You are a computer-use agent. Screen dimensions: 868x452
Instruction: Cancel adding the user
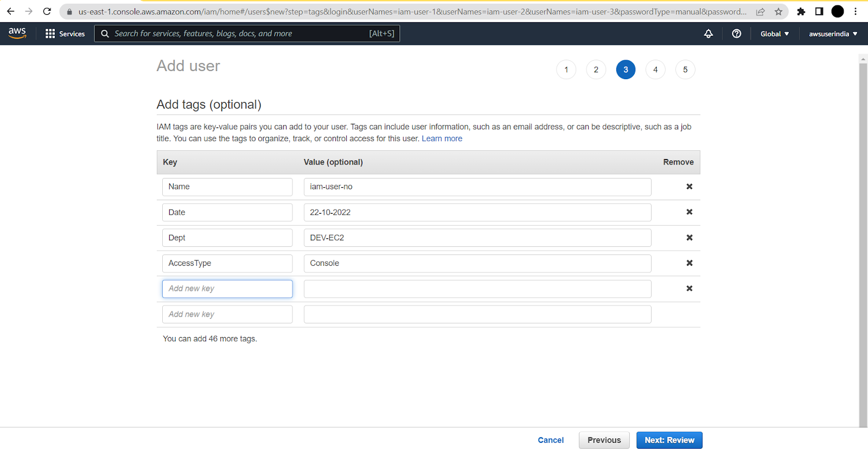click(551, 440)
